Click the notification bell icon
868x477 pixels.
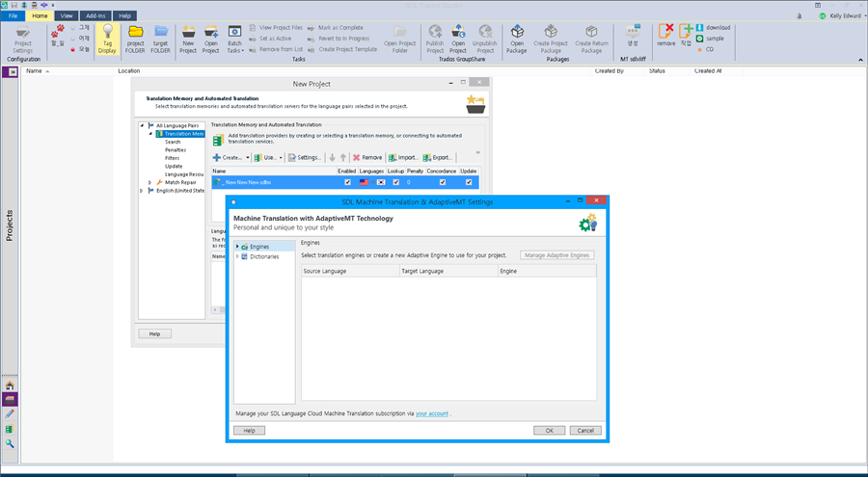pos(799,16)
